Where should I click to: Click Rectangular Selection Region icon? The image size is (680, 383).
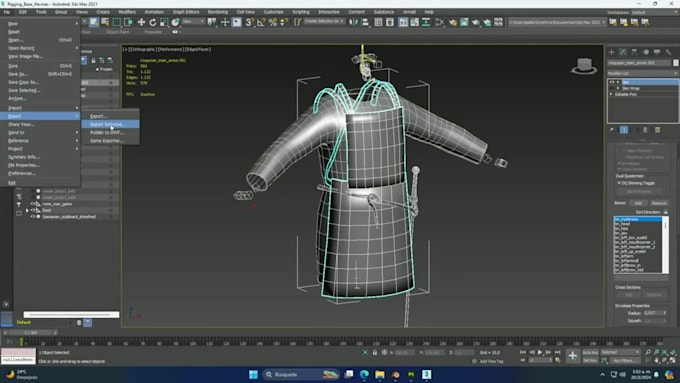[x=117, y=22]
